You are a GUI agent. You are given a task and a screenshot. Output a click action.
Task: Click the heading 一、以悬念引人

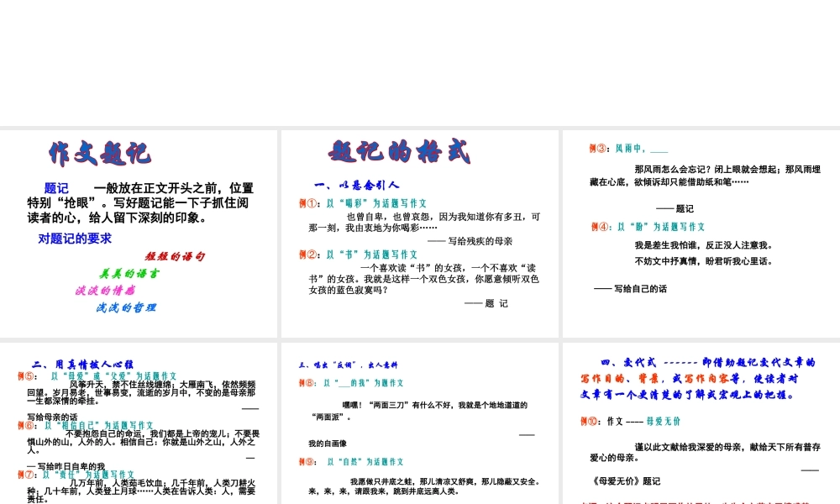point(357,186)
